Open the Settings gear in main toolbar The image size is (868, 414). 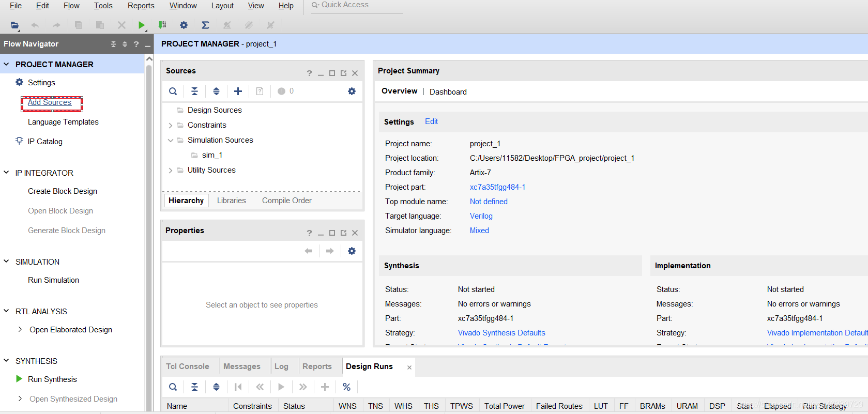(x=184, y=25)
